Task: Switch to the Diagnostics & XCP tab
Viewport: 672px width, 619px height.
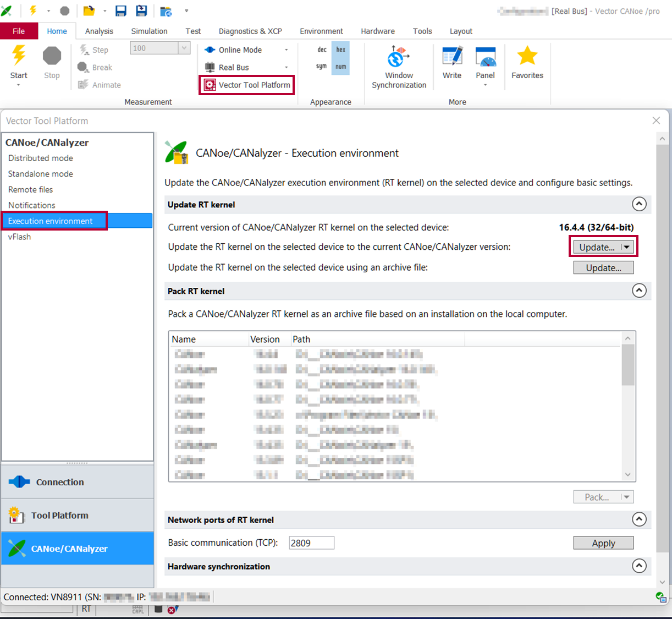Action: (x=250, y=31)
